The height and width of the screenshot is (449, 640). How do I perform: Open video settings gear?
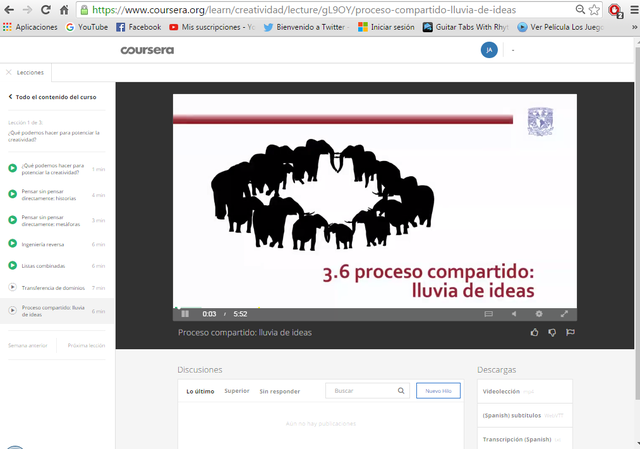[539, 314]
